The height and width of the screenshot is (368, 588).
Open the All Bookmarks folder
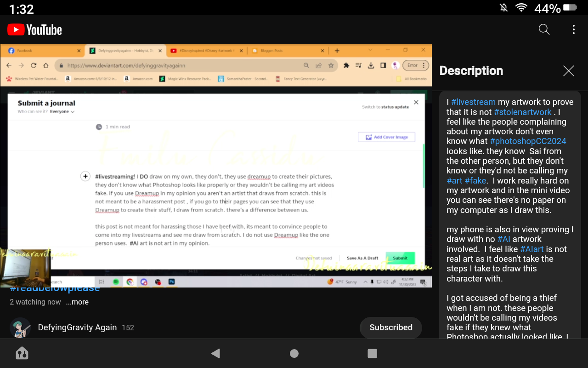tap(412, 79)
